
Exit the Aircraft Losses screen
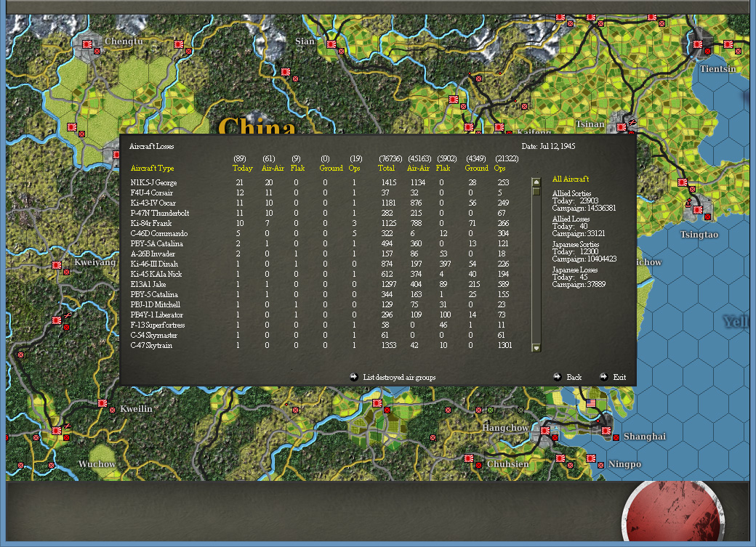click(619, 377)
